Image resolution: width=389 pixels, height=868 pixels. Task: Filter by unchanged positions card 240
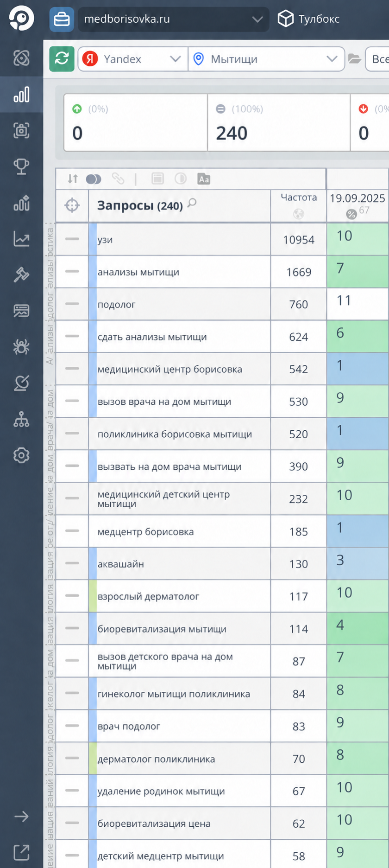tap(279, 122)
